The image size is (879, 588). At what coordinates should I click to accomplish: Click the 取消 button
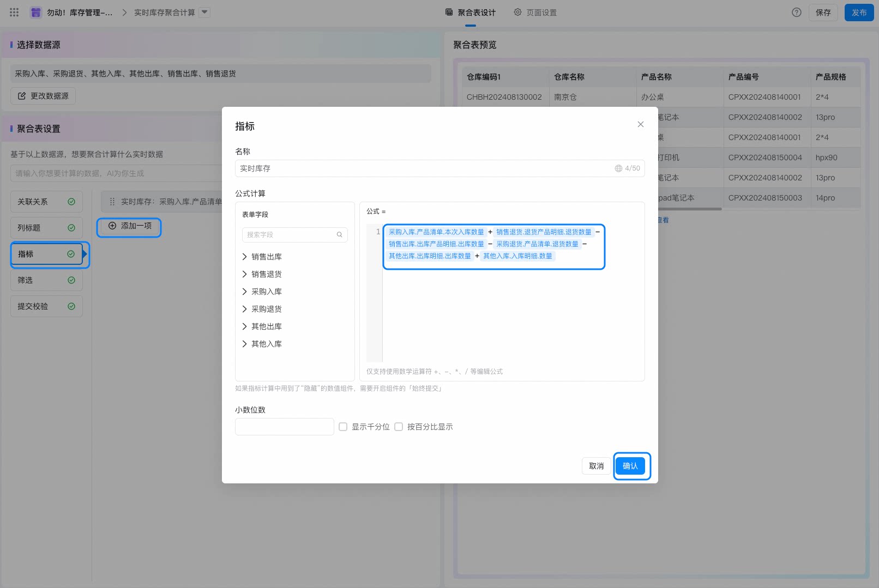597,466
